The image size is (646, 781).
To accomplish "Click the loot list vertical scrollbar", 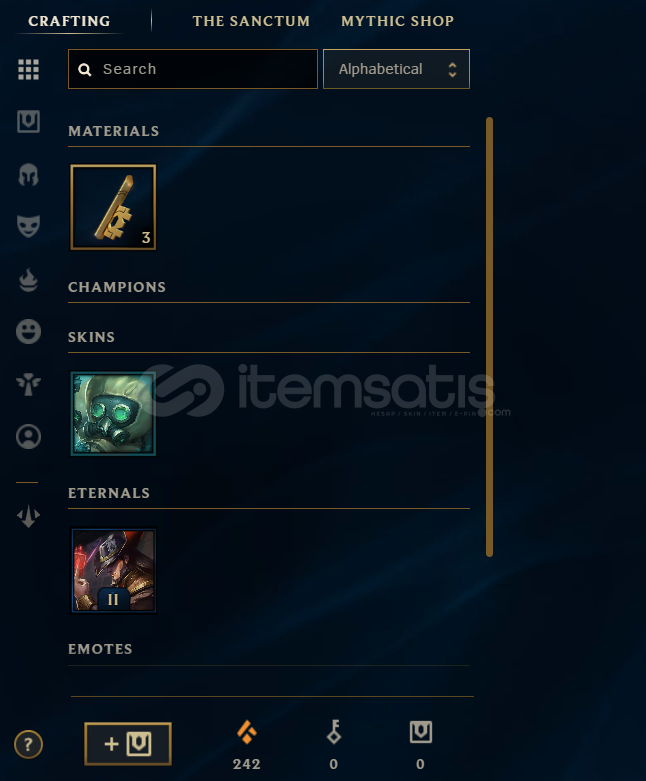I will pyautogui.click(x=489, y=337).
